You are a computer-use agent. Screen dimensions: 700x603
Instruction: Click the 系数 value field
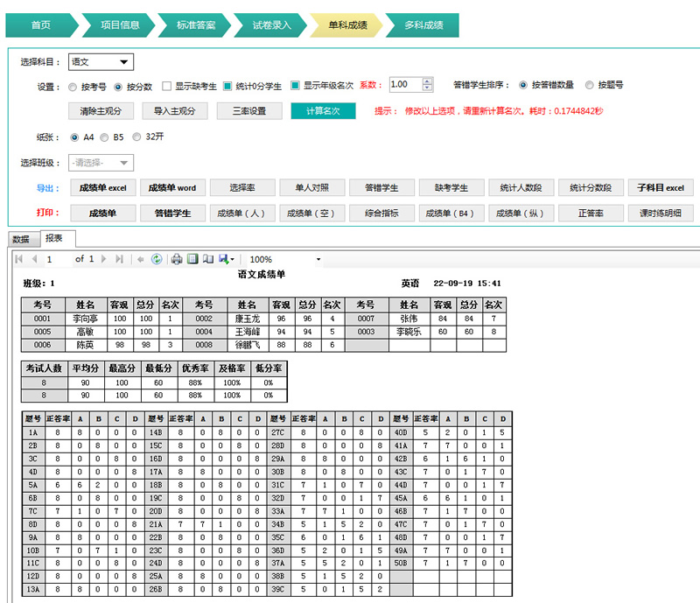tap(406, 84)
